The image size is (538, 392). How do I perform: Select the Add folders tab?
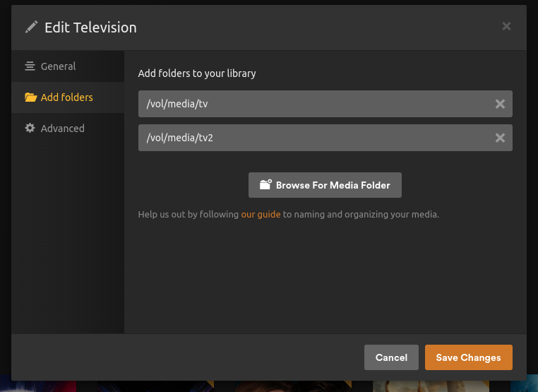[66, 97]
